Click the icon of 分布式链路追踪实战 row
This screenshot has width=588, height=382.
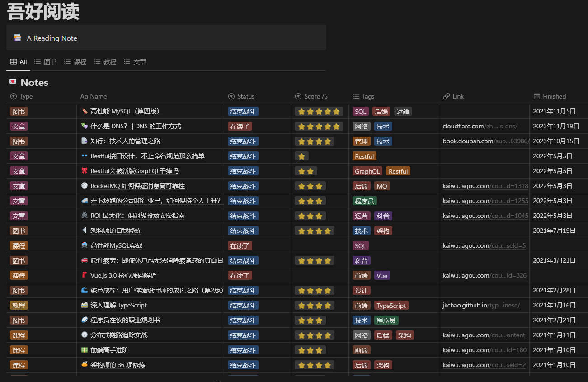coord(84,335)
